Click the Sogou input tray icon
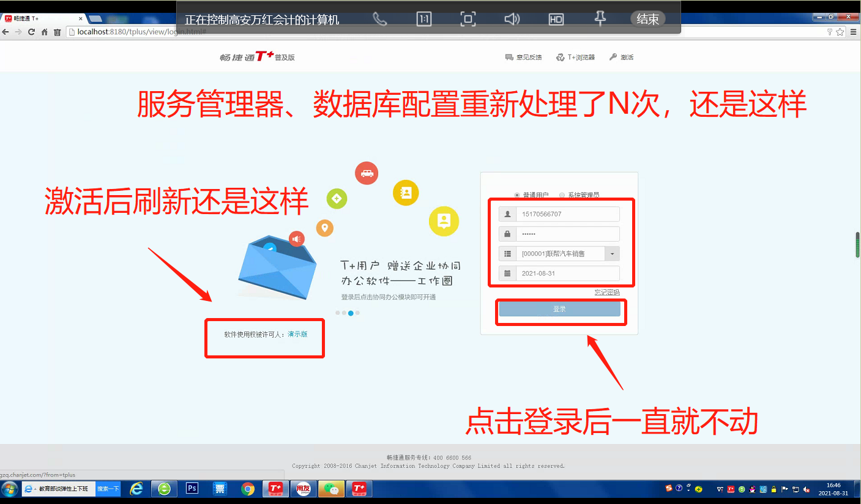 669,489
